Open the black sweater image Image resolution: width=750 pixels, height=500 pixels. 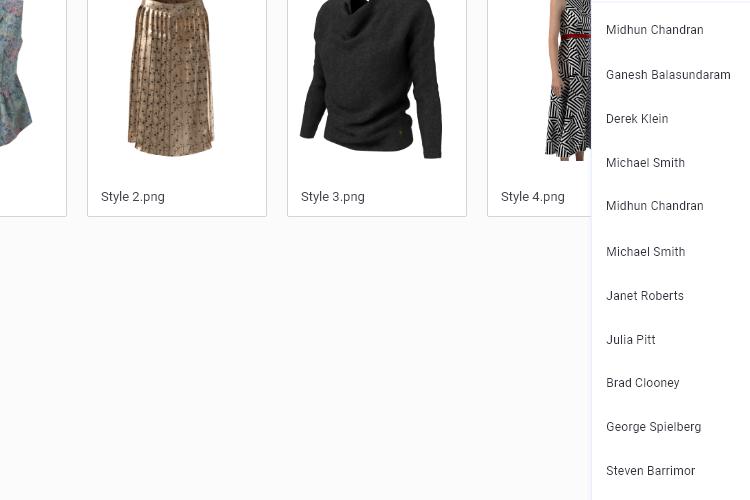tap(371, 79)
